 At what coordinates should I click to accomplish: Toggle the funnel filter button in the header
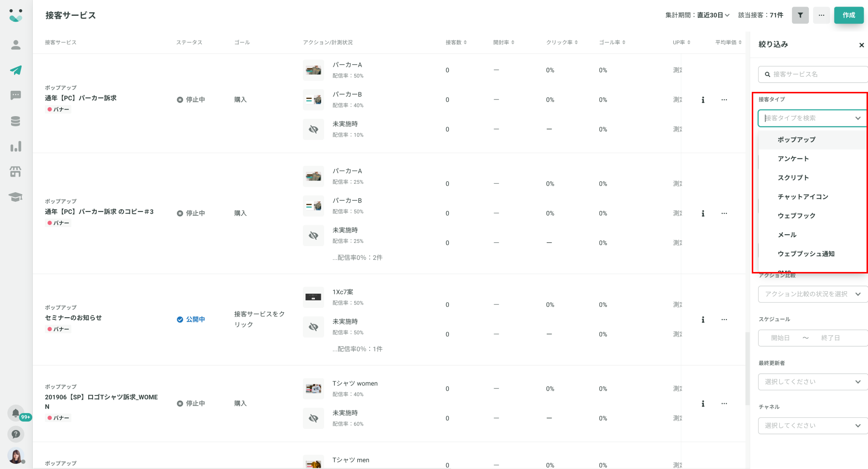tap(800, 15)
